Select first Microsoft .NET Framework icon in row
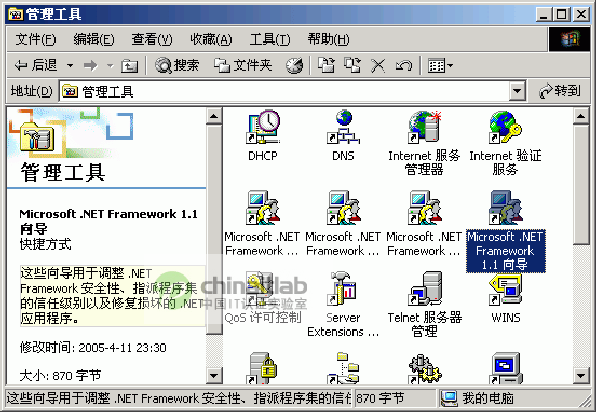The image size is (596, 412). [x=263, y=208]
